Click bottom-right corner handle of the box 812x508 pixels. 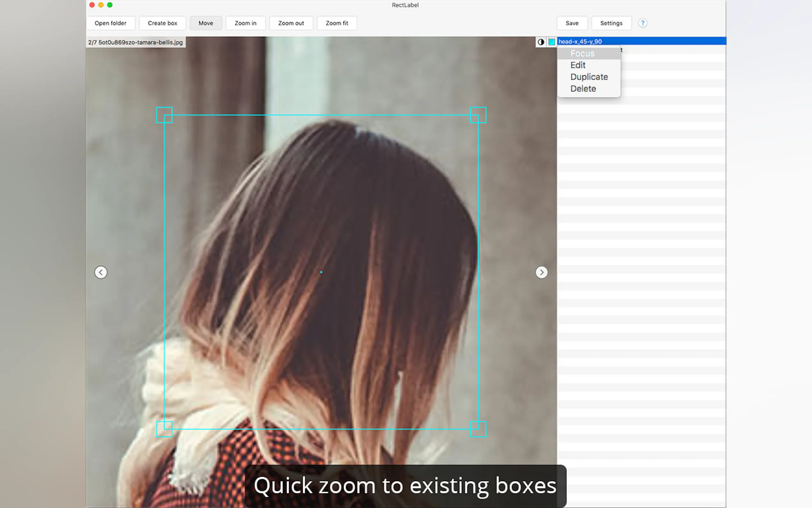478,429
